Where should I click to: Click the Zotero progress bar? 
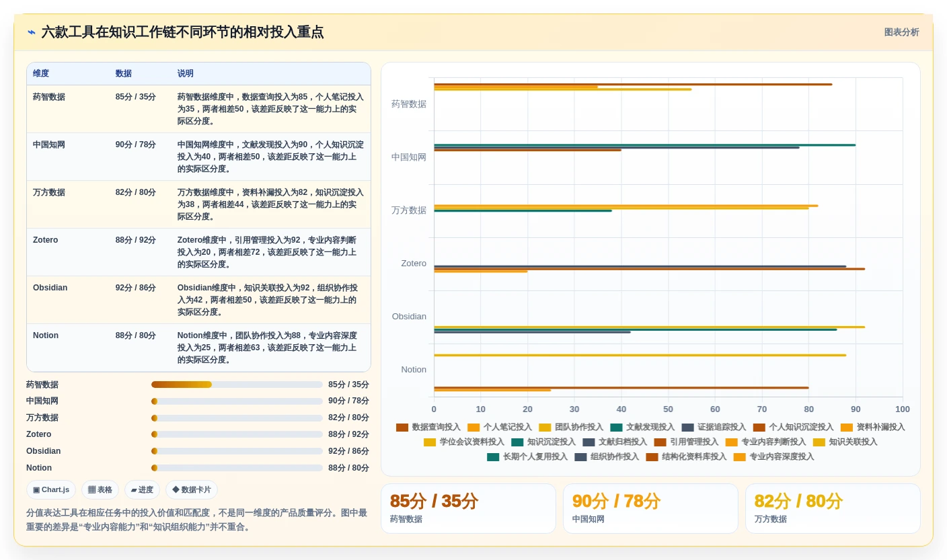click(237, 434)
